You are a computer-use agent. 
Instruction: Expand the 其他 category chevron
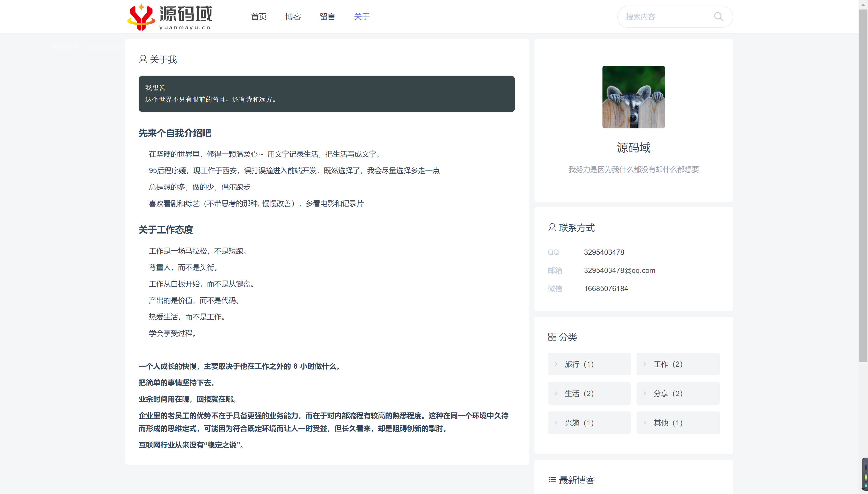pyautogui.click(x=645, y=422)
